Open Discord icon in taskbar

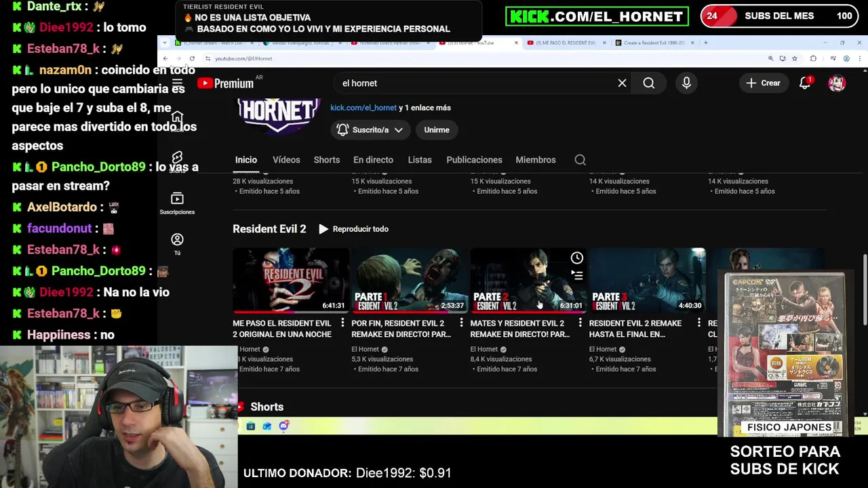(283, 426)
